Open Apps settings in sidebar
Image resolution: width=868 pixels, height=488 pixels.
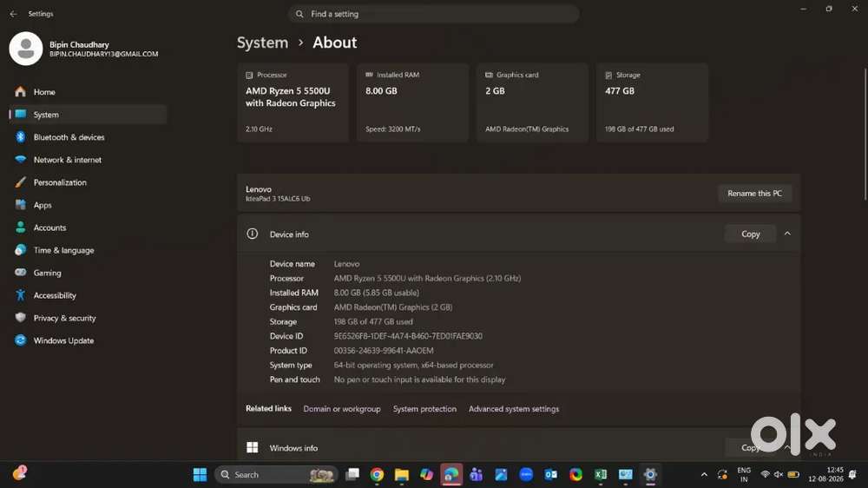[88, 205]
